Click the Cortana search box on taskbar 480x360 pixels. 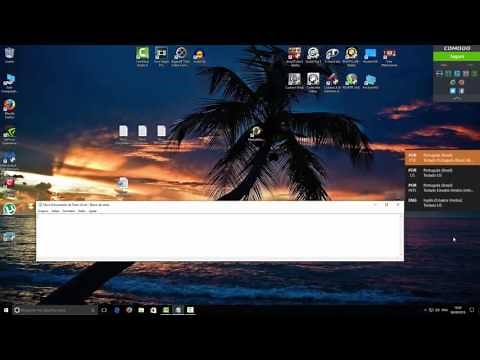55,310
